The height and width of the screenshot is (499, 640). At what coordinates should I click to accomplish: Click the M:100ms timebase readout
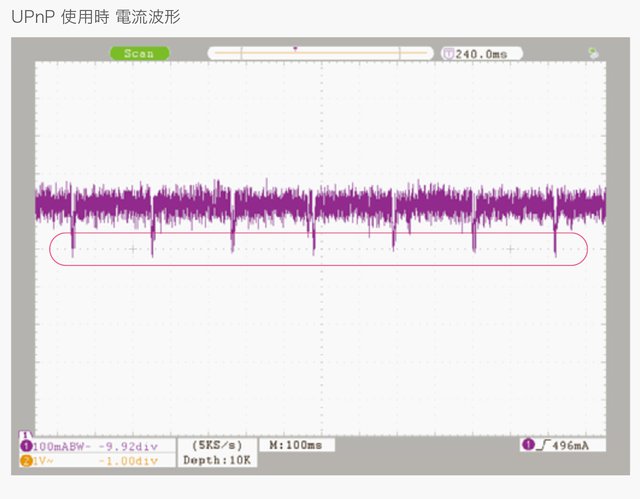pos(296,444)
